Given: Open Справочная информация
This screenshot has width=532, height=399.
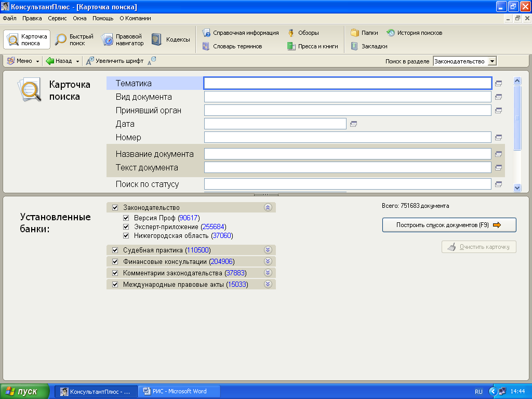Looking at the screenshot, I should pyautogui.click(x=241, y=33).
